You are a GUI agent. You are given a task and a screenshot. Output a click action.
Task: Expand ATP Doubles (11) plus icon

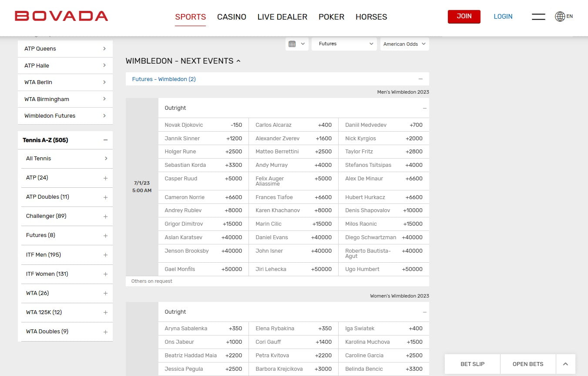[105, 197]
